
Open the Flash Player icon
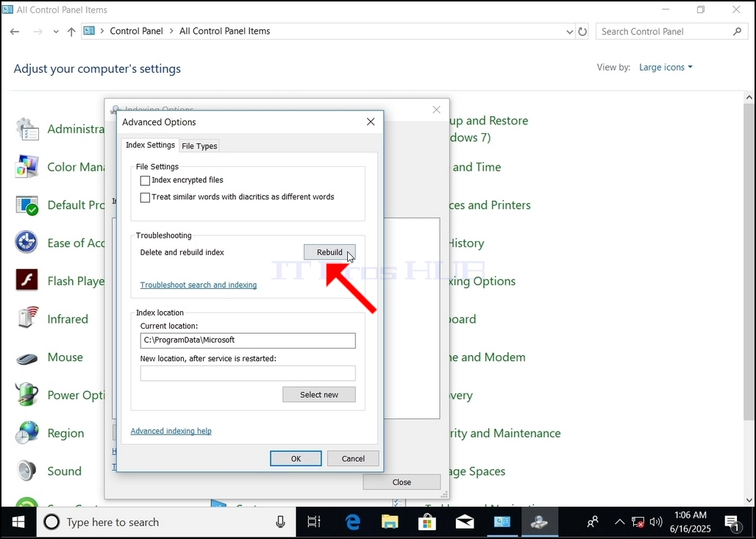pos(27,281)
